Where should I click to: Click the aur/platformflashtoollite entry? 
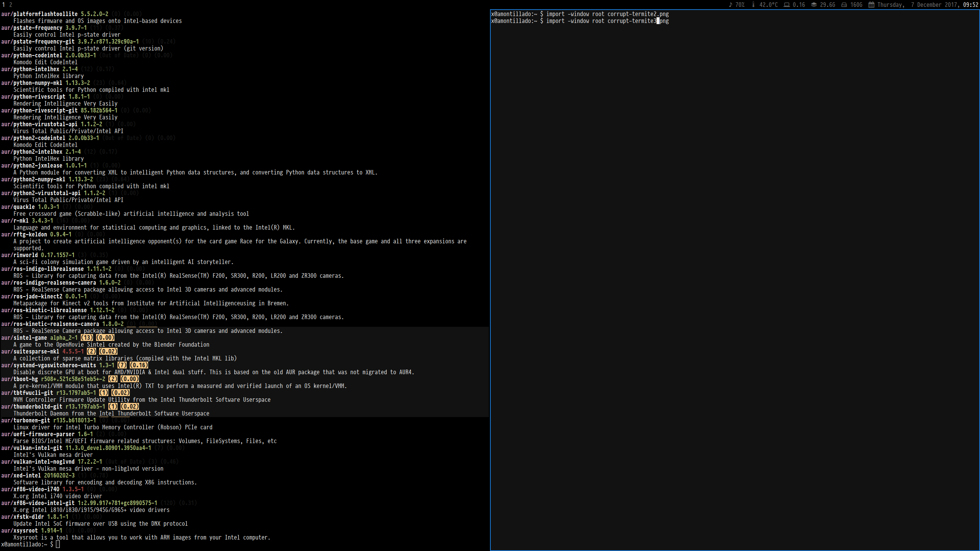(x=39, y=14)
